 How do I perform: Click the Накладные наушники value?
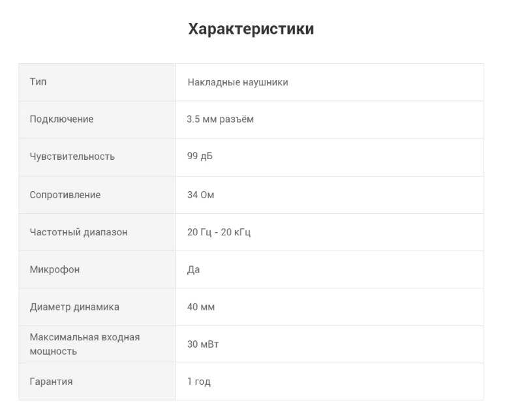[237, 83]
